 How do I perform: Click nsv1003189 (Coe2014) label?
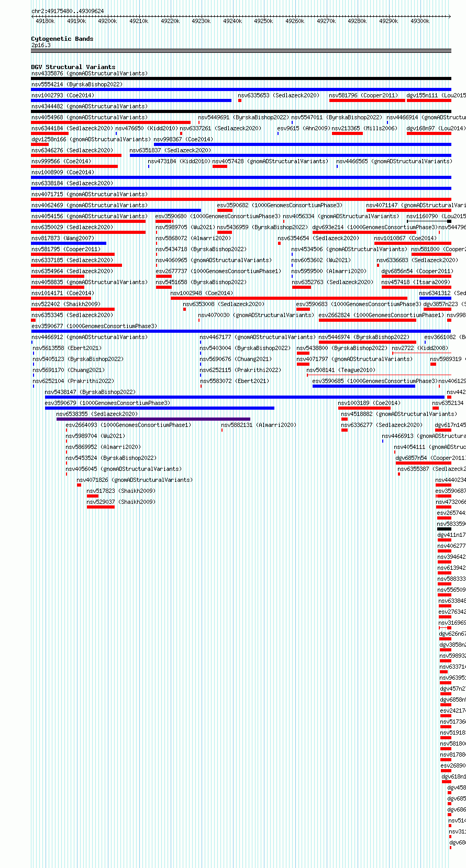point(370,403)
